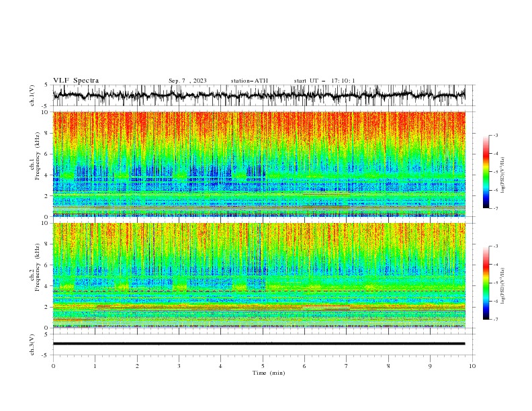Click the '7' tick on time axis
Viewport: 532px width, 411px height.
click(347, 366)
